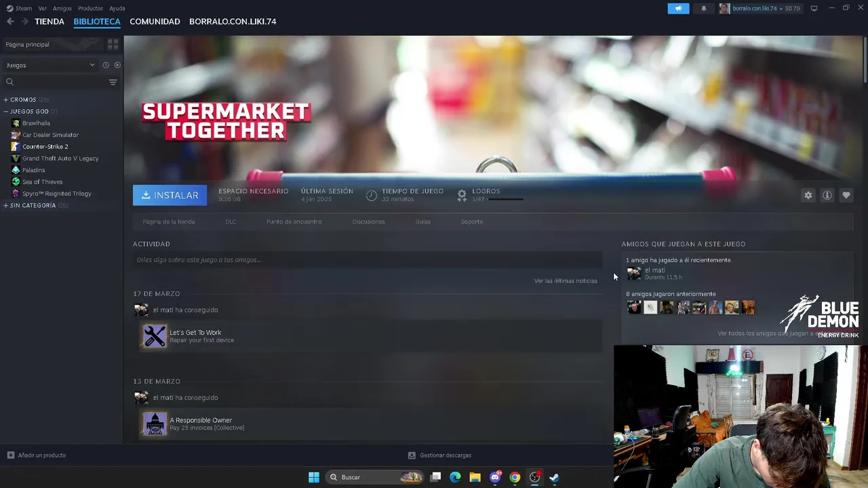Open the Guías link
This screenshot has width=868, height=488.
423,222
